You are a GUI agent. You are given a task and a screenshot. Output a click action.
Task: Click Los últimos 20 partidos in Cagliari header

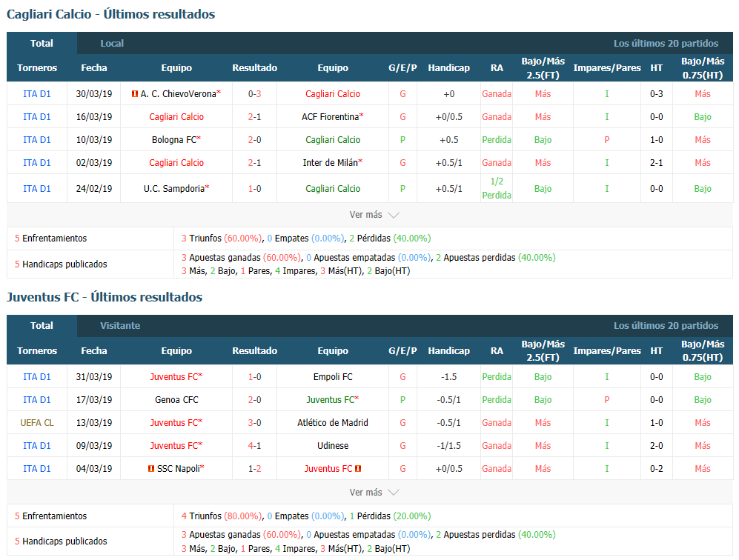(x=666, y=43)
